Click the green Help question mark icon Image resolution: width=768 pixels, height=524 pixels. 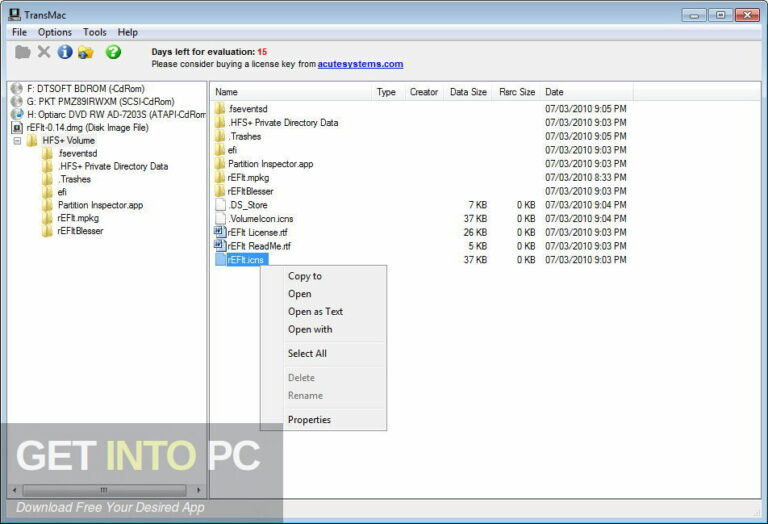[113, 52]
